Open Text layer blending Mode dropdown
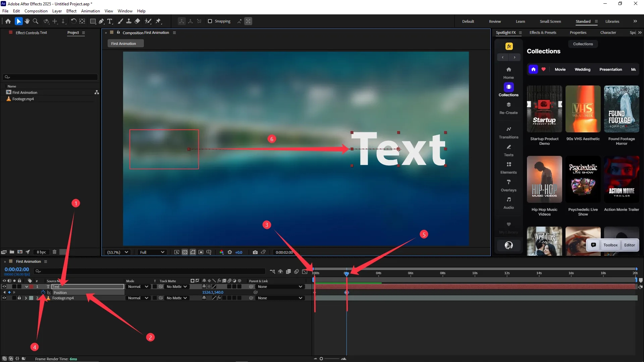The width and height of the screenshot is (644, 362). coord(138,287)
